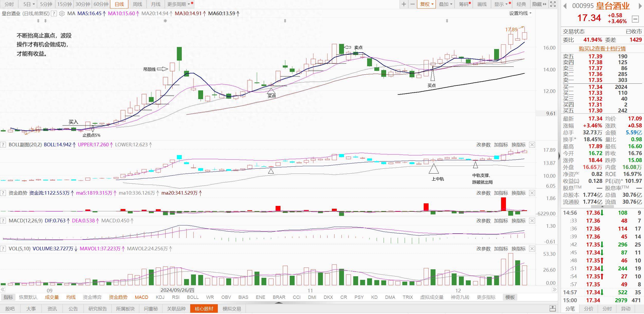Toggle 均线 moving average overlay
Image resolution: width=644 pixels, height=314 pixels.
click(71, 297)
